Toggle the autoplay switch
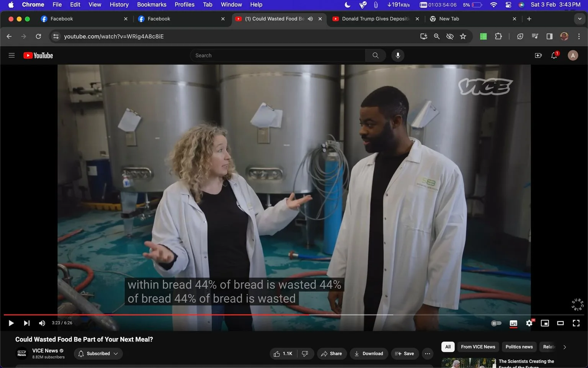 [496, 323]
